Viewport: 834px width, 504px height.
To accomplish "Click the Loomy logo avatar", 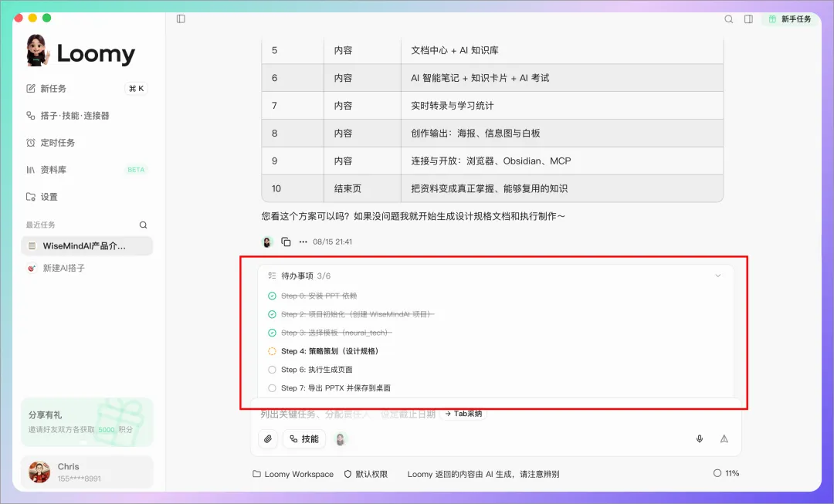I will click(37, 51).
